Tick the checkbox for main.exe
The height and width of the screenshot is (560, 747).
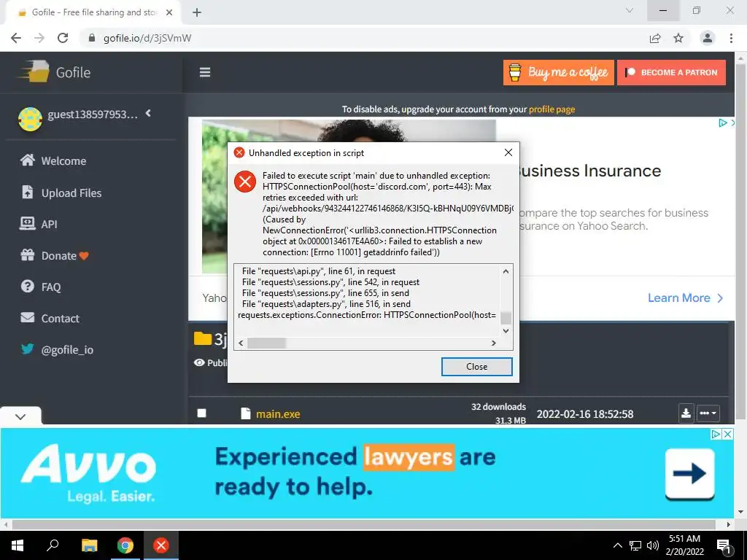coord(202,413)
